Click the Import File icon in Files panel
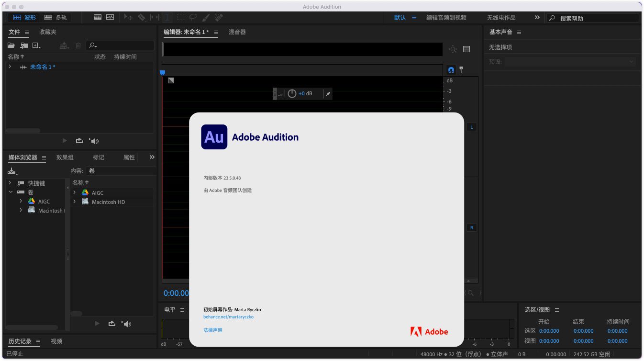 point(24,45)
